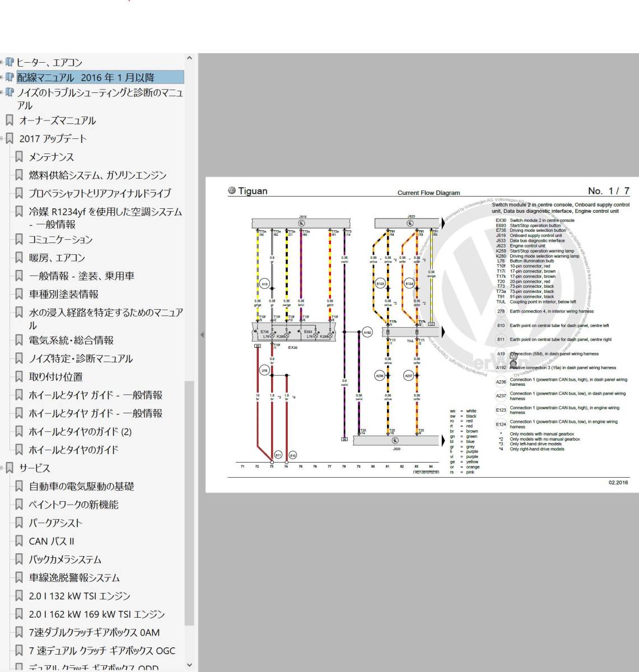Image resolution: width=639 pixels, height=672 pixels.
Task: Open the バックカメラシステム bookmark
Action: click(65, 559)
